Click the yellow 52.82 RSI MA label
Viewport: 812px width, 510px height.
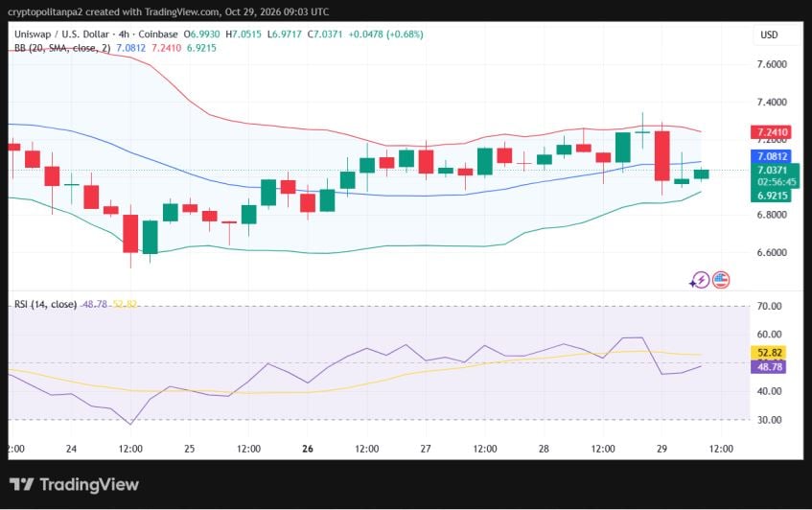coord(769,353)
